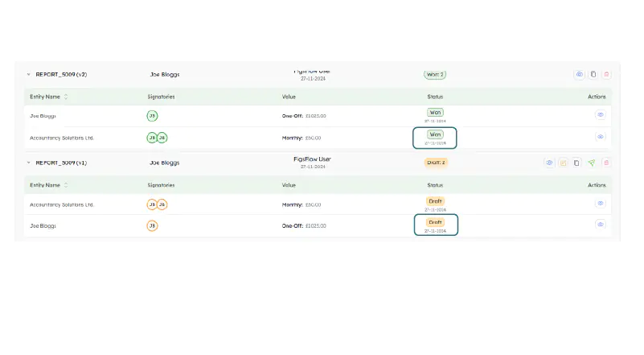This screenshot has height=355, width=644.
Task: Delete the REPORT_5009 (v2) proposal
Action: pyautogui.click(x=607, y=74)
